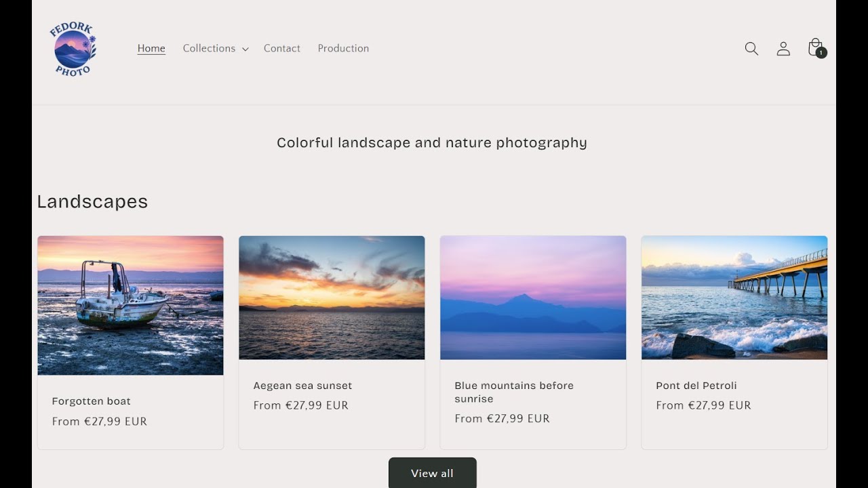Viewport: 868px width, 488px height.
Task: Click the Colorful landscape and nature photography tagline
Action: pyautogui.click(x=432, y=143)
